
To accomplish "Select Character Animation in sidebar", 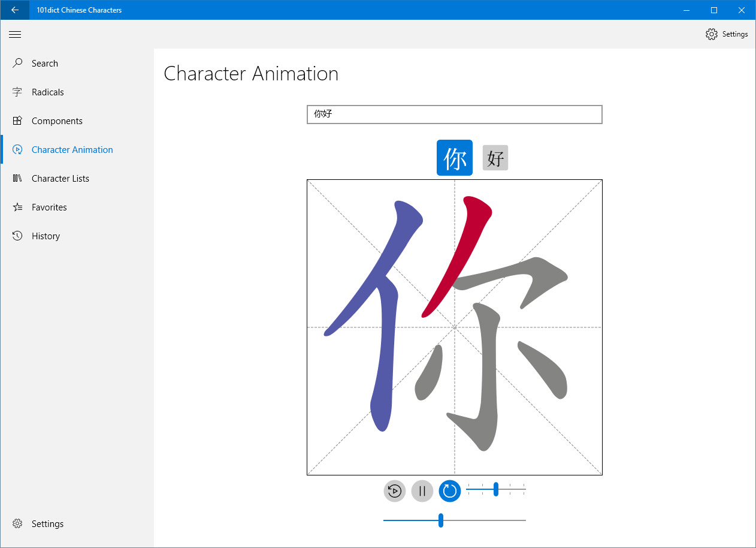I will pyautogui.click(x=72, y=150).
